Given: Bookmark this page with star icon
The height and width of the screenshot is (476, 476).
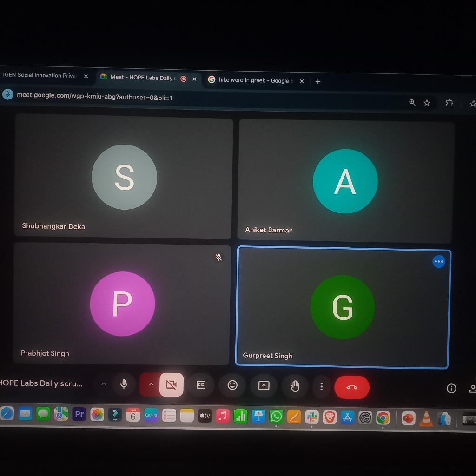Looking at the screenshot, I should point(427,103).
